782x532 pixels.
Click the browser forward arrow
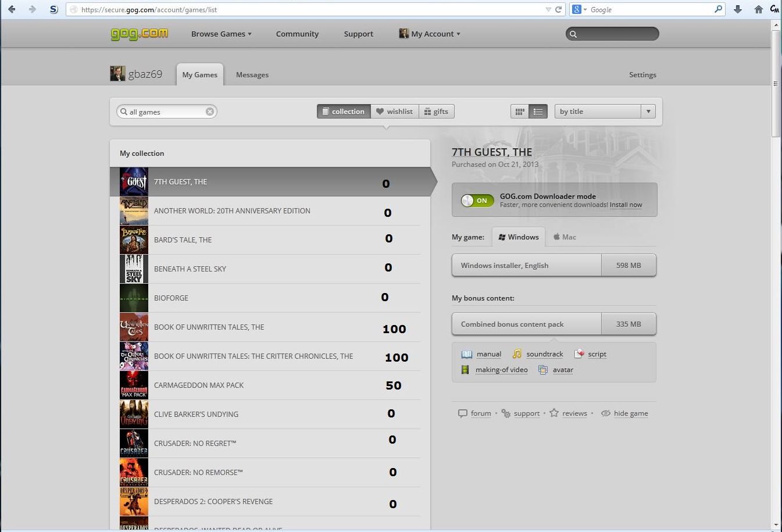tap(32, 9)
